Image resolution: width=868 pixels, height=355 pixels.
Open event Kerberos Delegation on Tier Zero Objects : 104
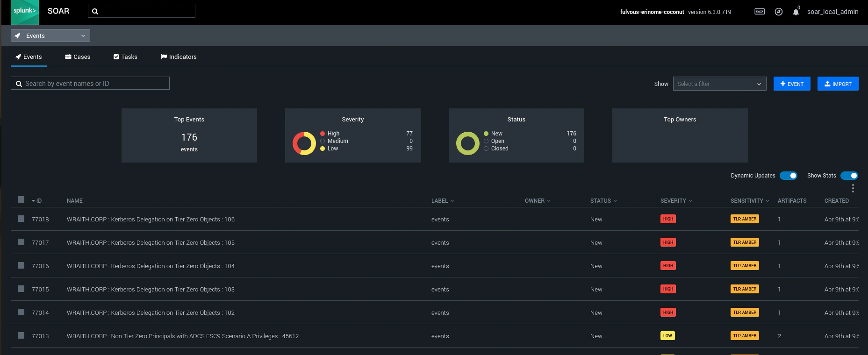point(151,266)
